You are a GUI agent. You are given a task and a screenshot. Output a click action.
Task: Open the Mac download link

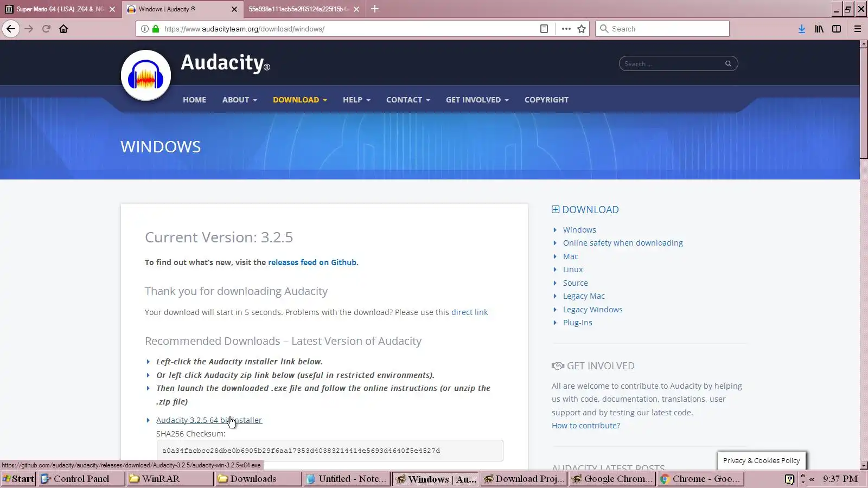click(x=570, y=256)
